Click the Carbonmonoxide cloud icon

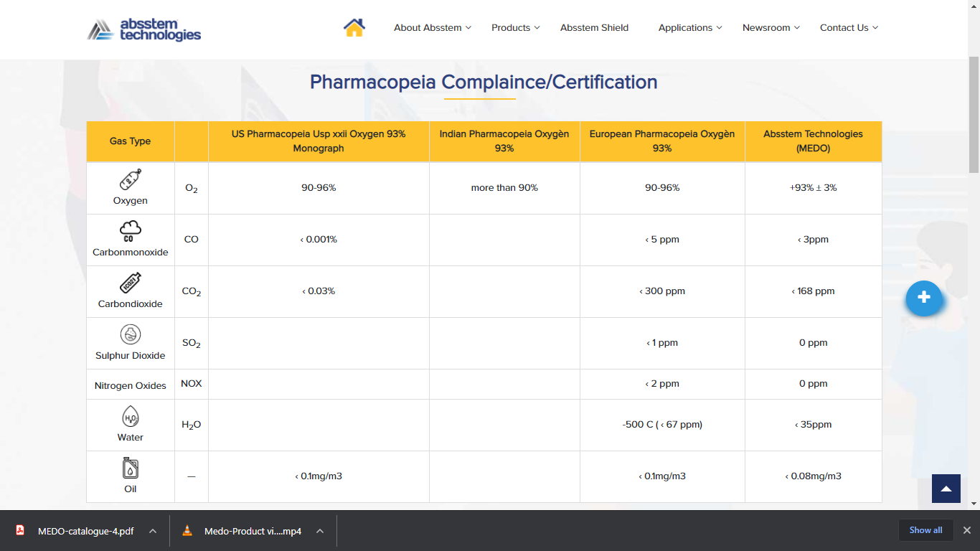[x=130, y=231]
